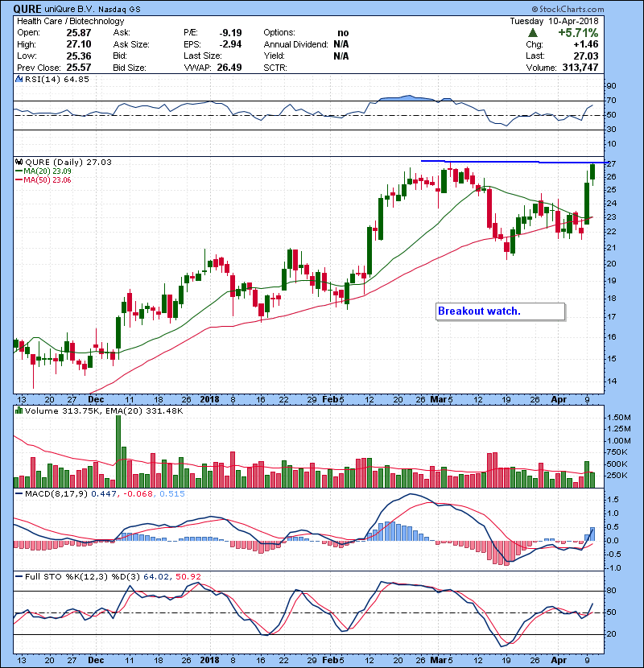This screenshot has height=668, width=644.
Task: Click the Chg value +1.46
Action: (x=585, y=44)
